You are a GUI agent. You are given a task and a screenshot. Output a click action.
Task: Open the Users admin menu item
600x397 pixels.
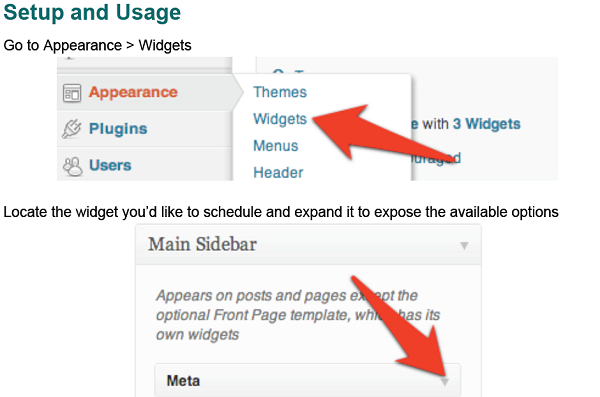tap(110, 165)
